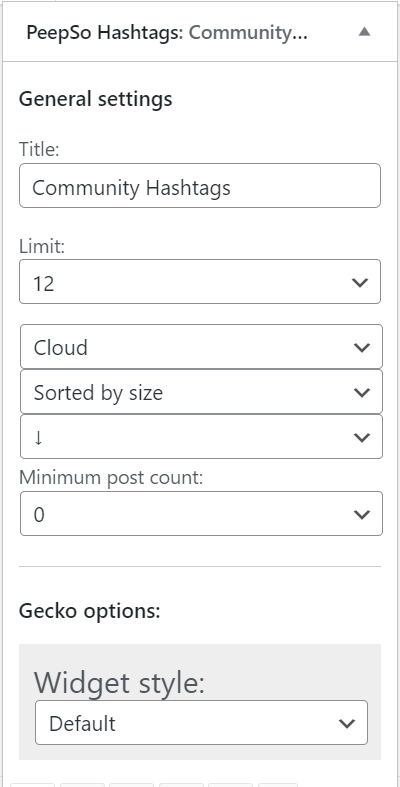Open the Limit dropdown showing 12
Viewport: 400px width, 787px height.
pos(200,282)
